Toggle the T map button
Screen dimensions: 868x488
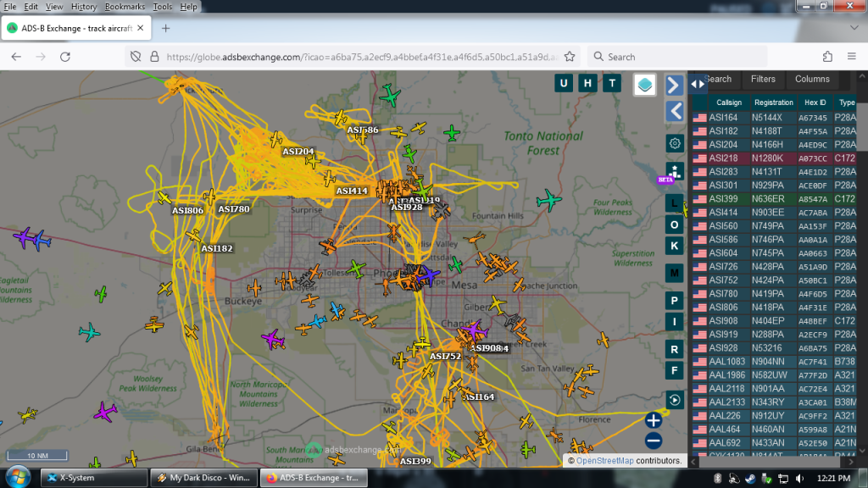coord(612,84)
